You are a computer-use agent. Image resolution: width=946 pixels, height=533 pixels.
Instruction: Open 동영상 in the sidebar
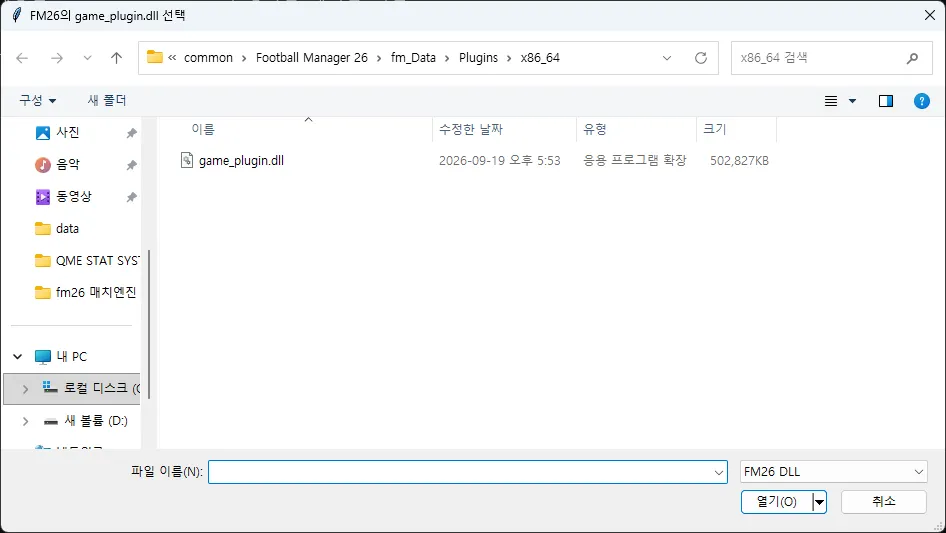(74, 196)
